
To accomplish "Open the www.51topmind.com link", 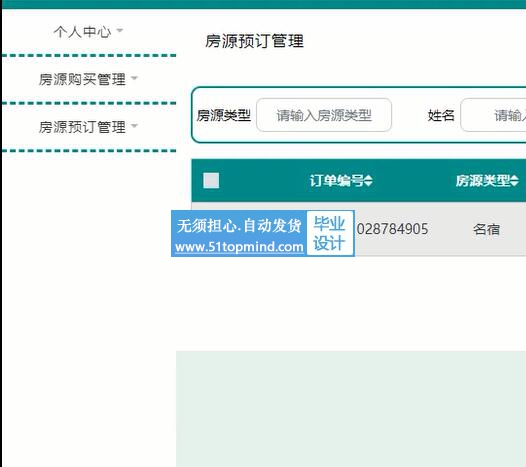I will pyautogui.click(x=239, y=247).
